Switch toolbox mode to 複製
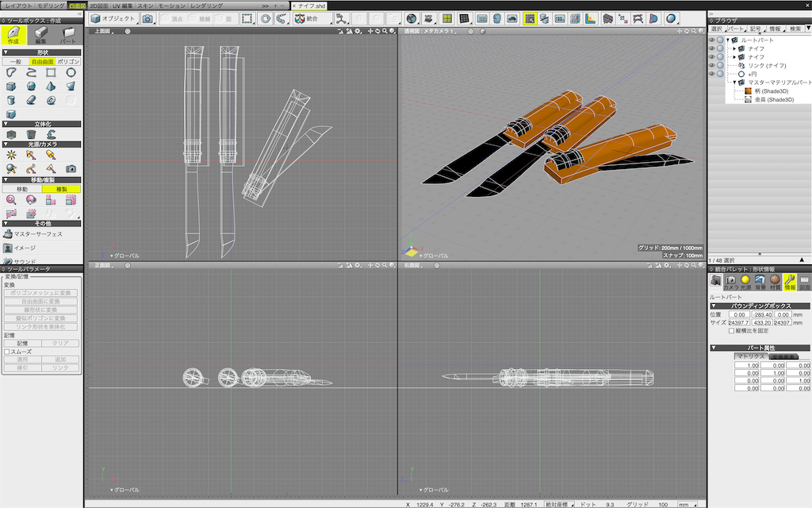812x508 pixels. click(x=61, y=189)
